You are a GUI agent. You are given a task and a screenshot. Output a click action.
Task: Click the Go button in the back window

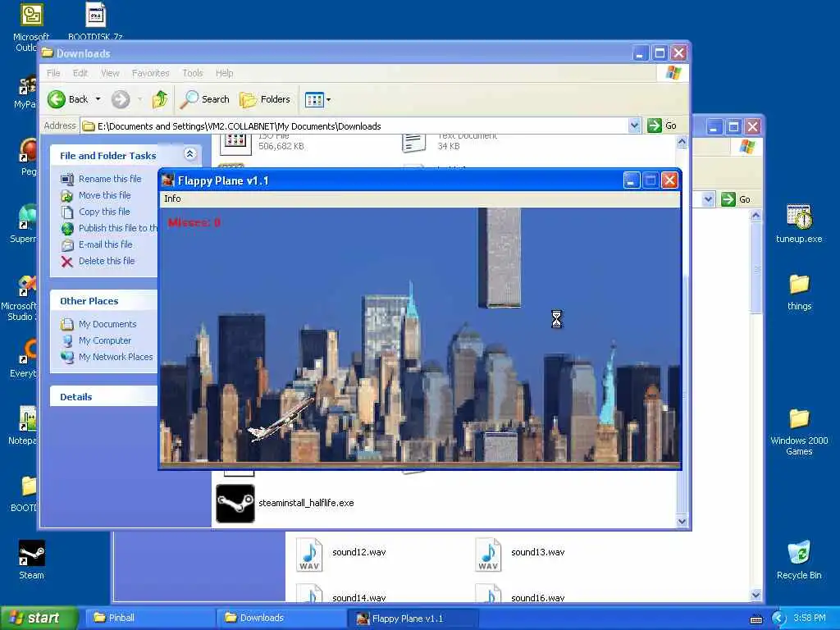(736, 199)
